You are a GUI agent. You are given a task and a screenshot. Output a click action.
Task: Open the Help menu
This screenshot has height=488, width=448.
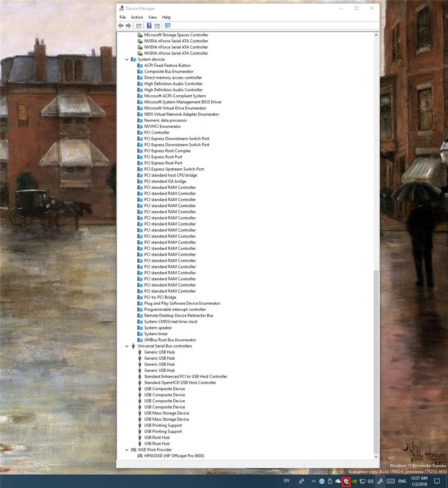point(166,17)
